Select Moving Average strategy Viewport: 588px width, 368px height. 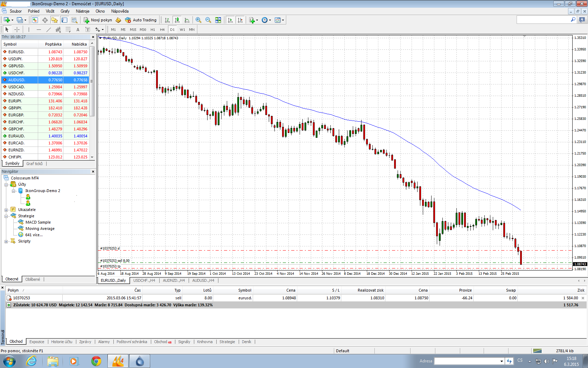click(40, 229)
